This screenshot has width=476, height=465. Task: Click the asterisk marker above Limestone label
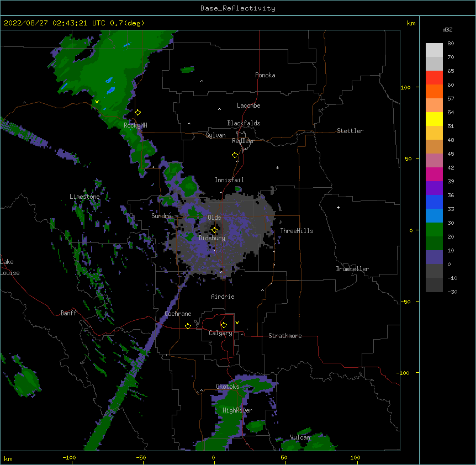click(84, 191)
